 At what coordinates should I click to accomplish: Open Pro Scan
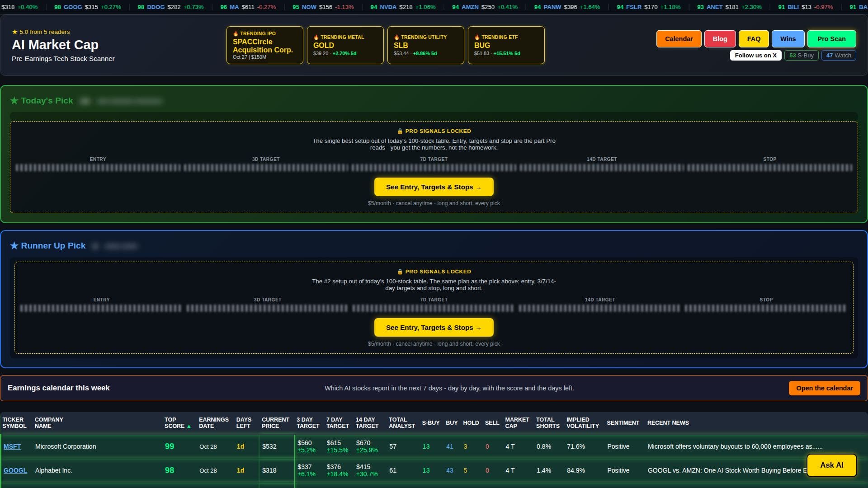831,39
